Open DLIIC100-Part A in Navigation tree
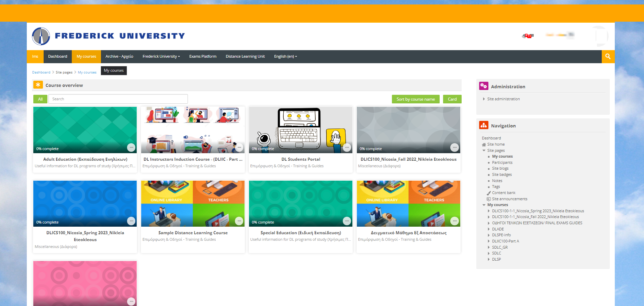 506,241
